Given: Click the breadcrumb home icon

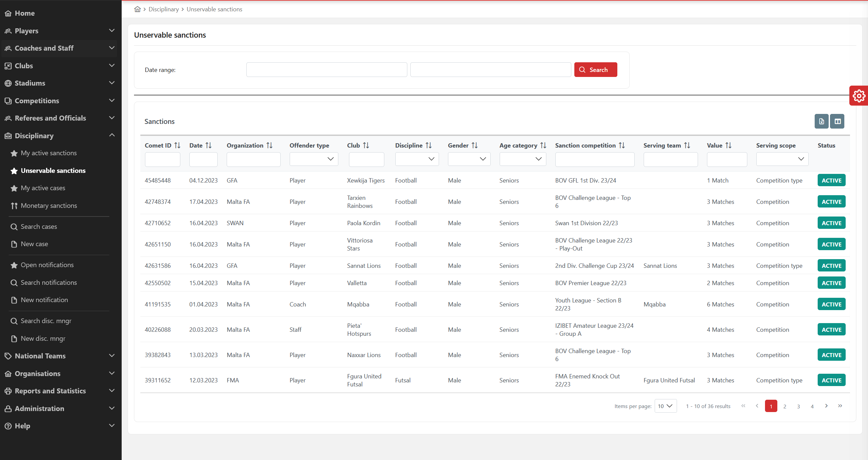Looking at the screenshot, I should (137, 9).
